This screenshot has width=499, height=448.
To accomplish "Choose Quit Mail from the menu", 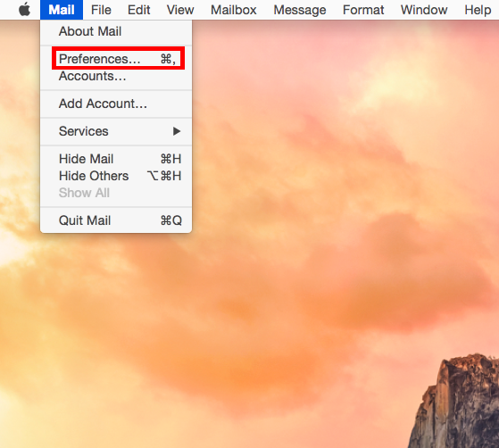I will [116, 220].
